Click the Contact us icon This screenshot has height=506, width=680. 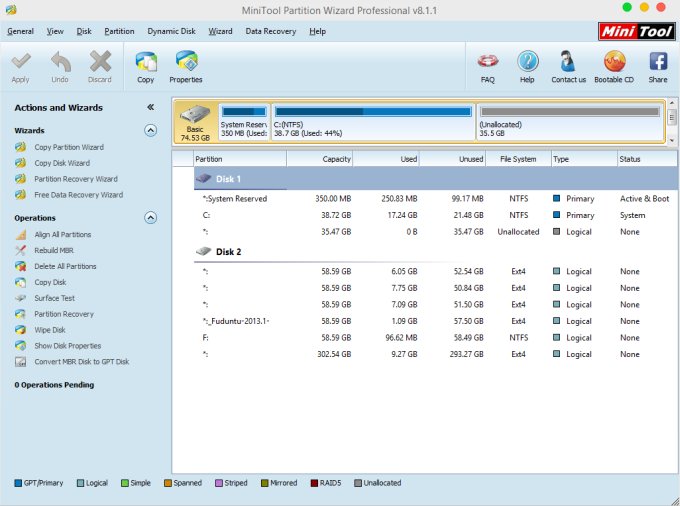(x=567, y=61)
